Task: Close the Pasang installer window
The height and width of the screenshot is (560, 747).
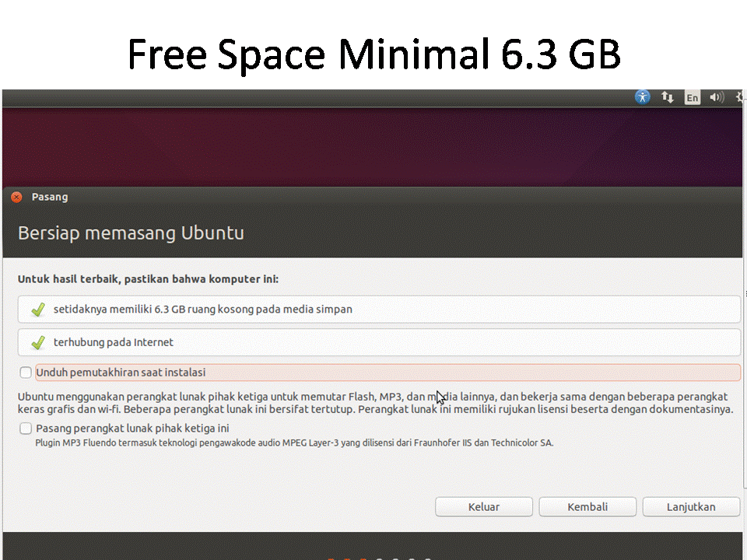Action: click(x=16, y=197)
